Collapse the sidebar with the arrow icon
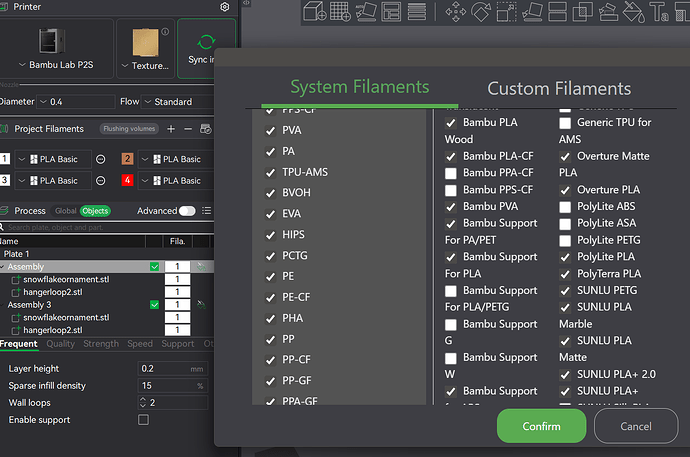690x457 pixels. (x=246, y=3)
